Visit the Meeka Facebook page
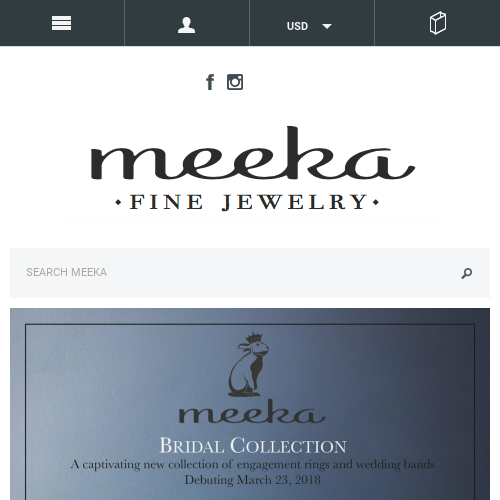 [210, 82]
